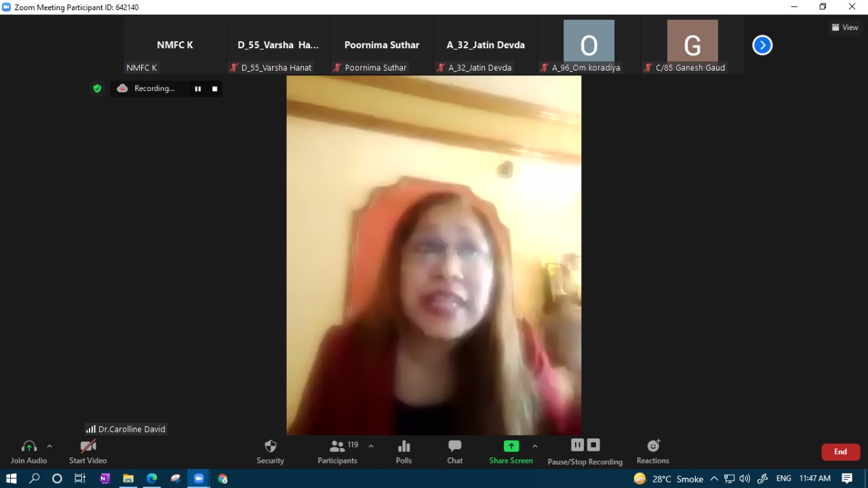Open the Participants list
868x488 pixels.
point(337,451)
